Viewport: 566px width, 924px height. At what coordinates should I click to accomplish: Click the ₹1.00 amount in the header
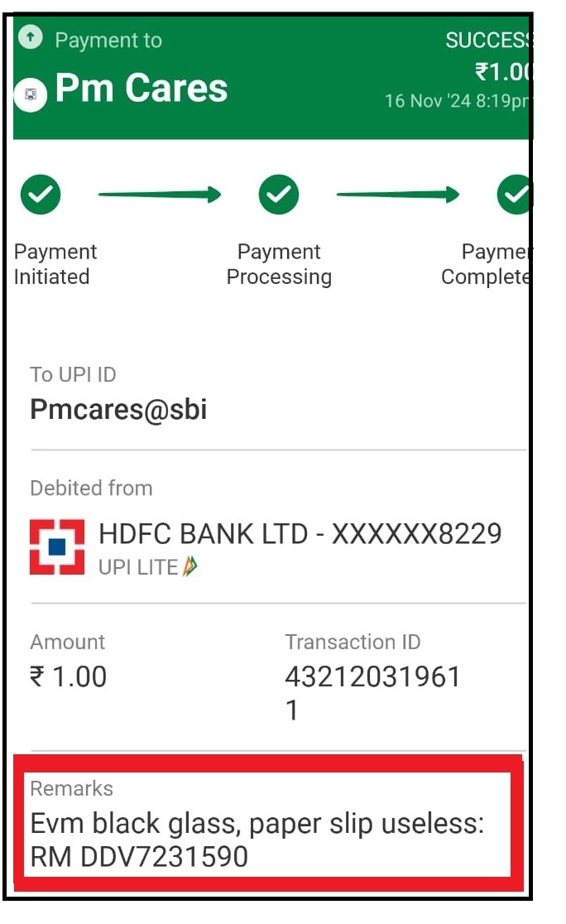pyautogui.click(x=501, y=72)
